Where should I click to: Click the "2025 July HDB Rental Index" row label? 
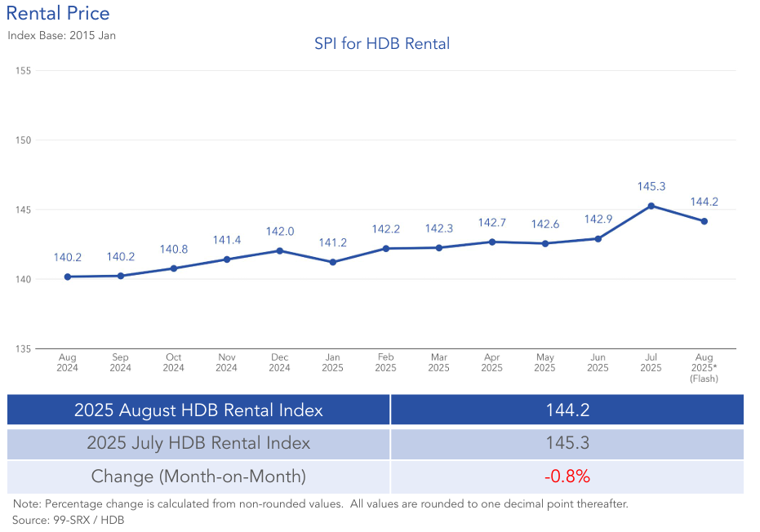[198, 443]
